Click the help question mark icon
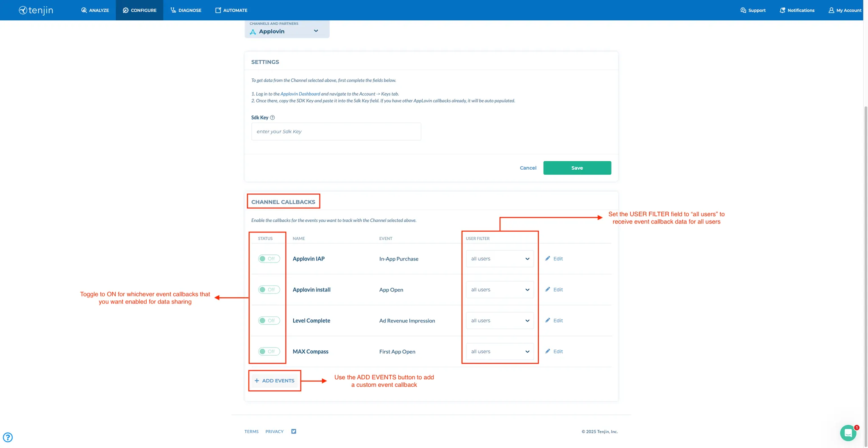This screenshot has height=448, width=868. pos(8,437)
